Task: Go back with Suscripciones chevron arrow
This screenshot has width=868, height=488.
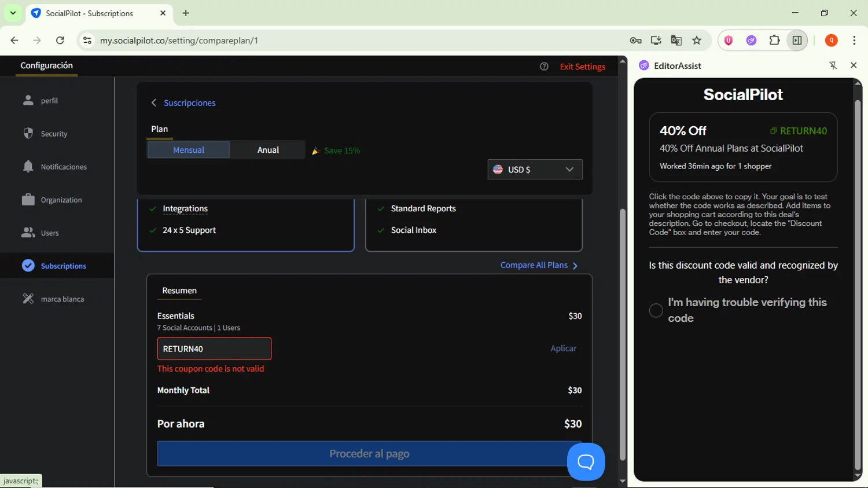Action: pos(154,102)
